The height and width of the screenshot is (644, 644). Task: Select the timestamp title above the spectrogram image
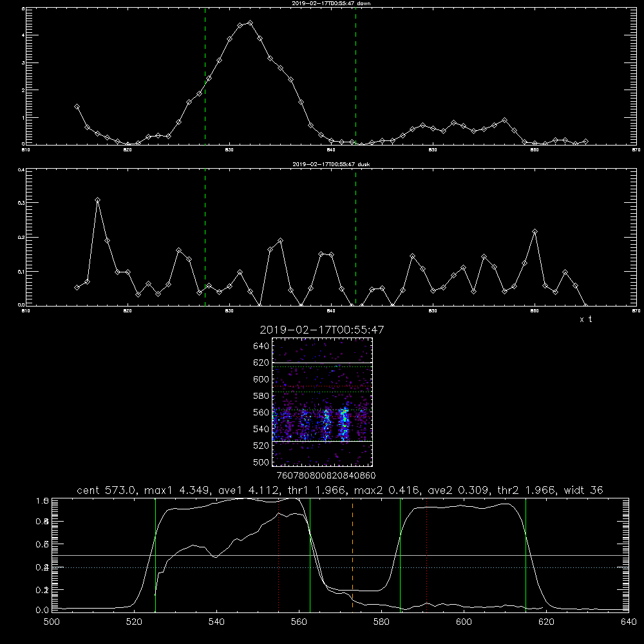pyautogui.click(x=322, y=330)
